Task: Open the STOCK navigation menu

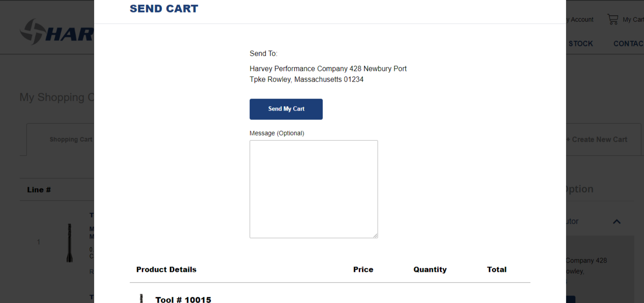Action: 581,43
